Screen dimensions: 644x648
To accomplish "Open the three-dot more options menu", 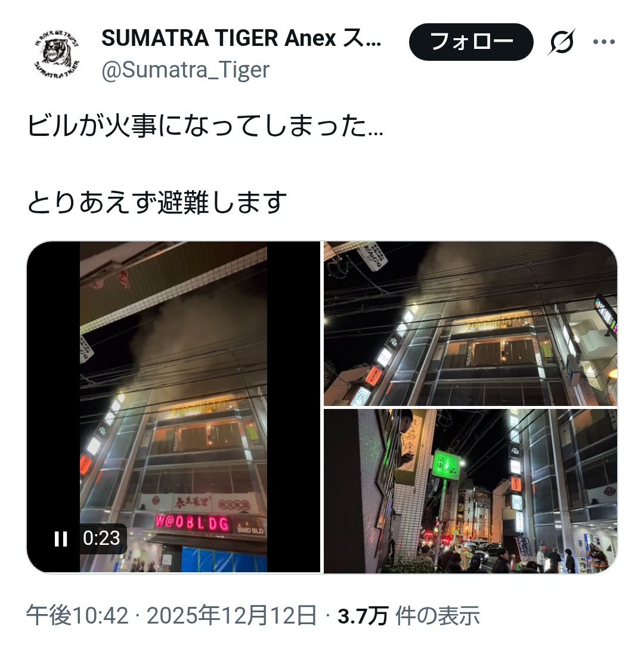I will coord(604,42).
